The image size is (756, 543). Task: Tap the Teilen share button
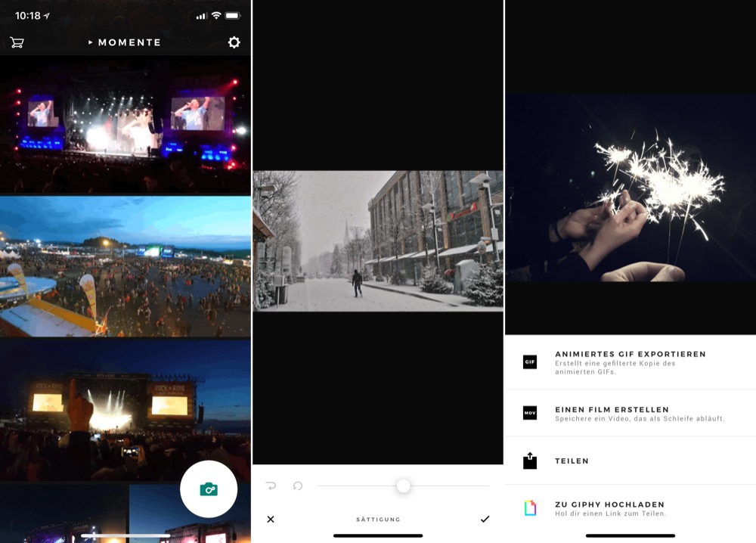tap(631, 461)
